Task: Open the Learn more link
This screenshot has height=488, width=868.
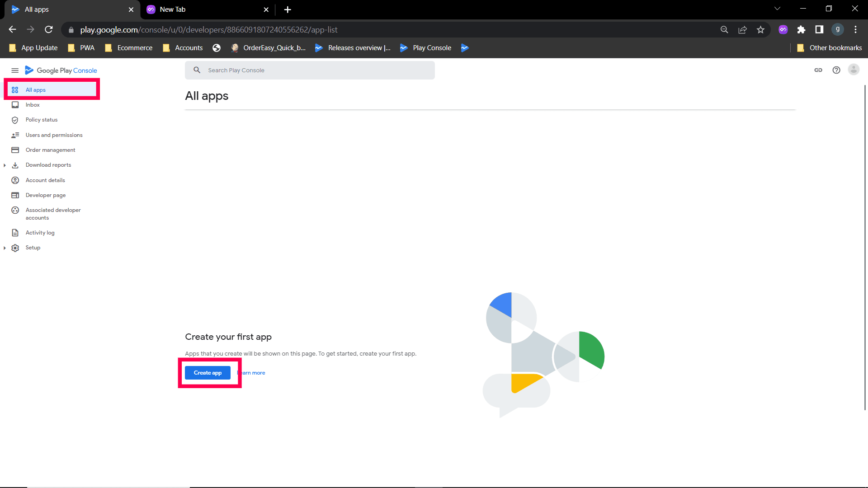Action: [x=253, y=373]
